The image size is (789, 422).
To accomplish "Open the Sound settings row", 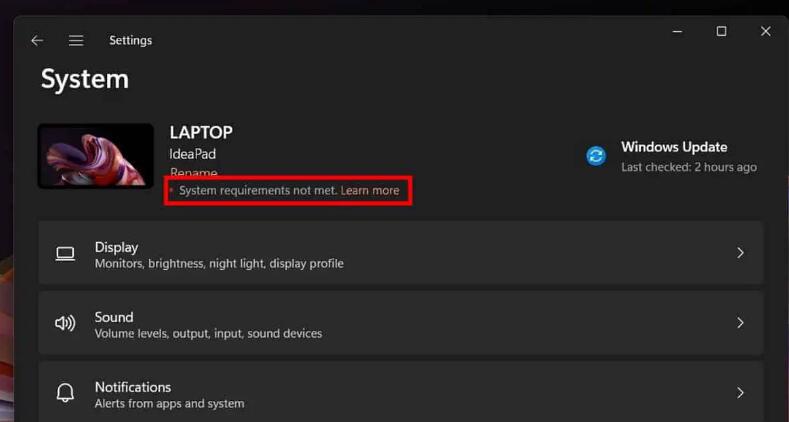I will click(400, 324).
